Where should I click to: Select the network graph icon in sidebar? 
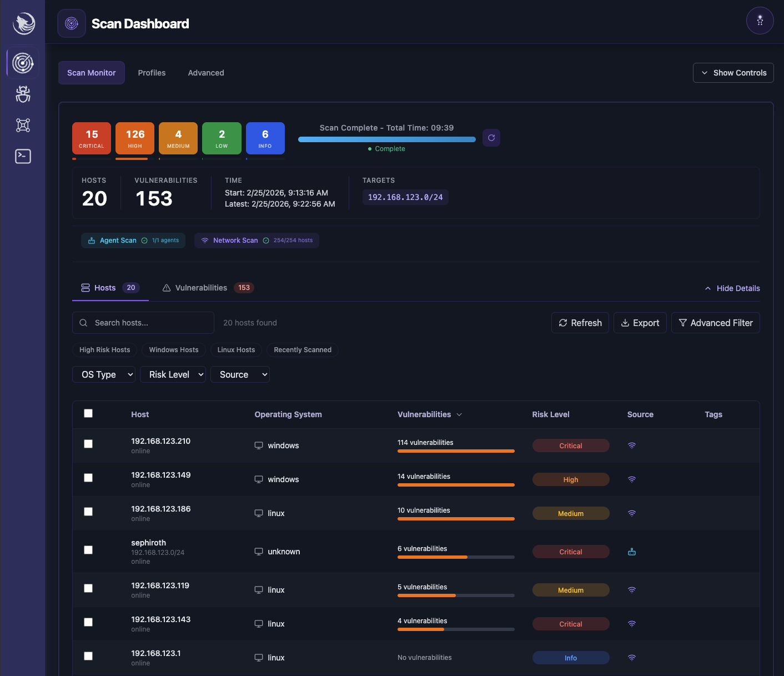click(x=23, y=125)
